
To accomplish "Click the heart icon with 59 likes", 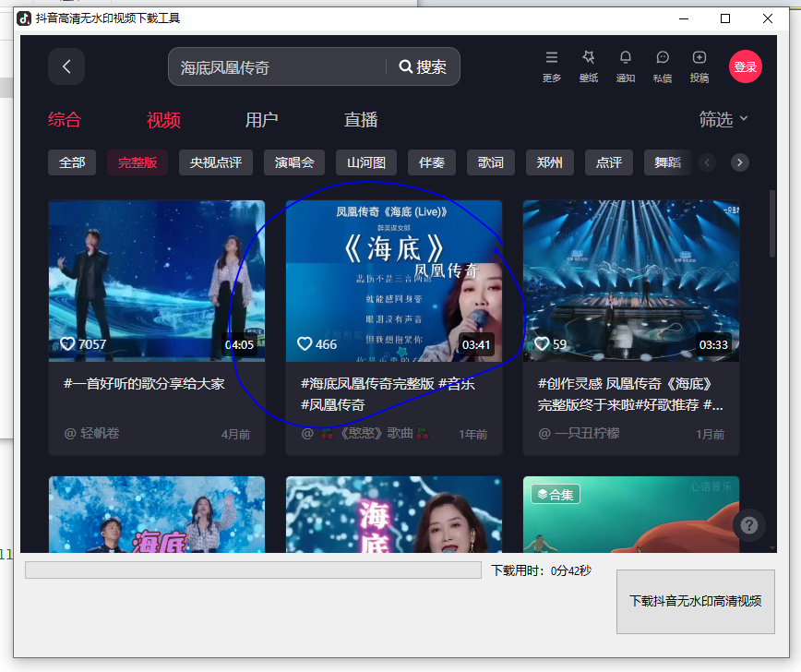I will point(542,344).
